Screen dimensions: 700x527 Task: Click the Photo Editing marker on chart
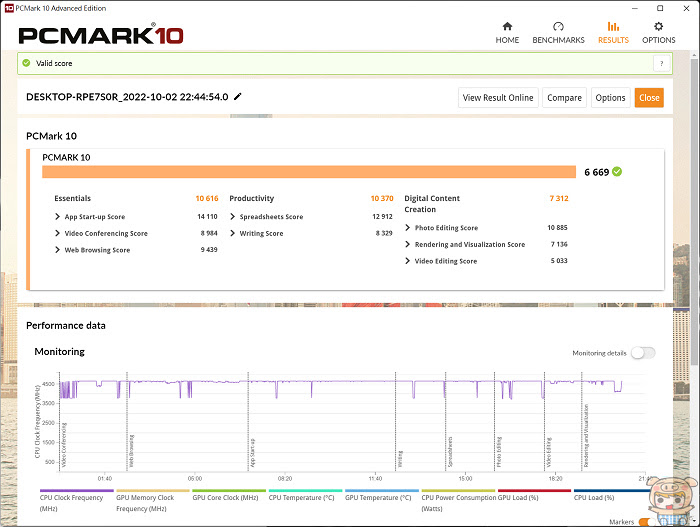coord(499,452)
